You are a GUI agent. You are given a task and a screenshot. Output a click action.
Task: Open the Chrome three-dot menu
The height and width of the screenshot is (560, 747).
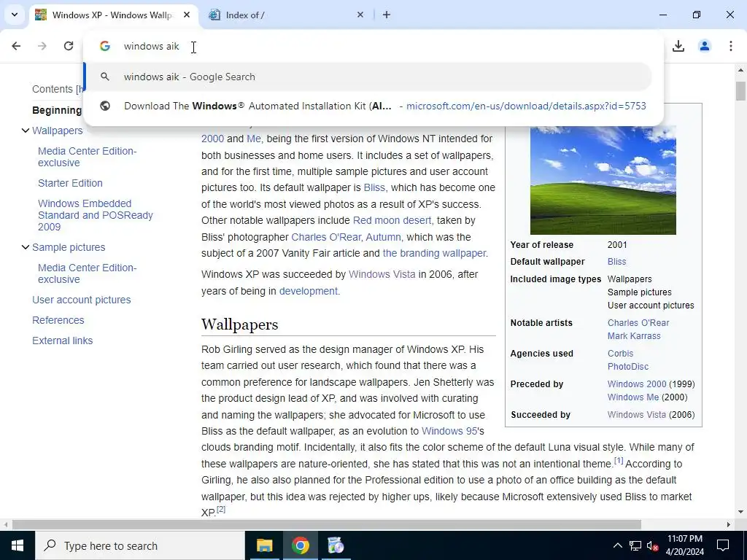point(730,46)
